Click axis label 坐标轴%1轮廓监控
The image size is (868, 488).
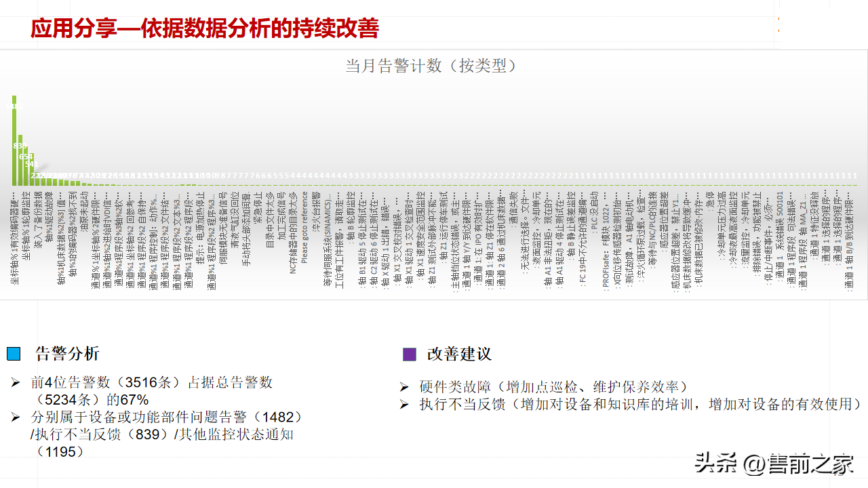pos(25,225)
